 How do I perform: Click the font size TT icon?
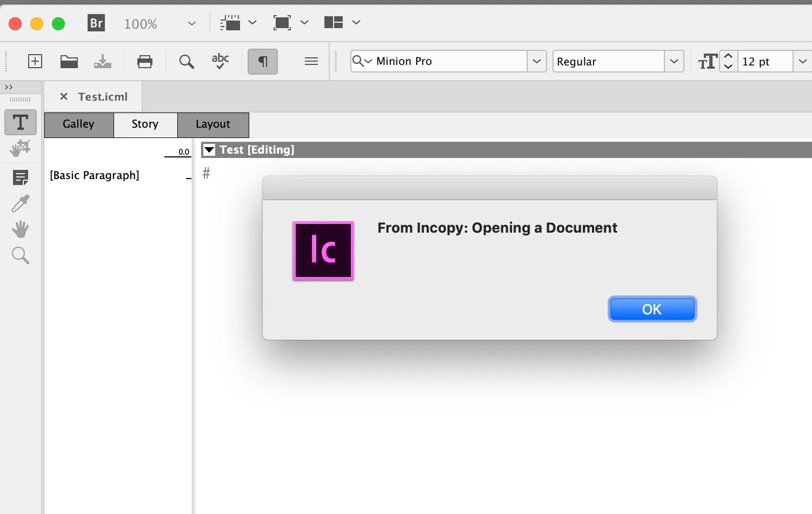(x=708, y=62)
